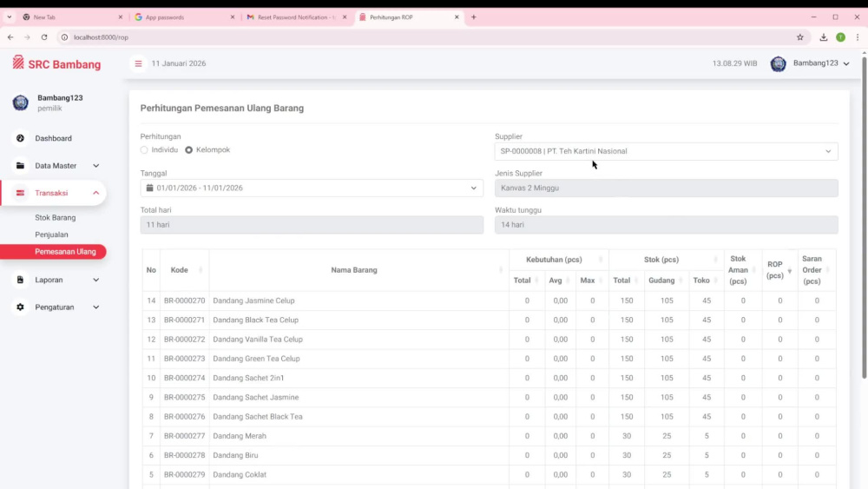The image size is (868, 489).
Task: Click the Data Master folder icon
Action: click(x=21, y=166)
